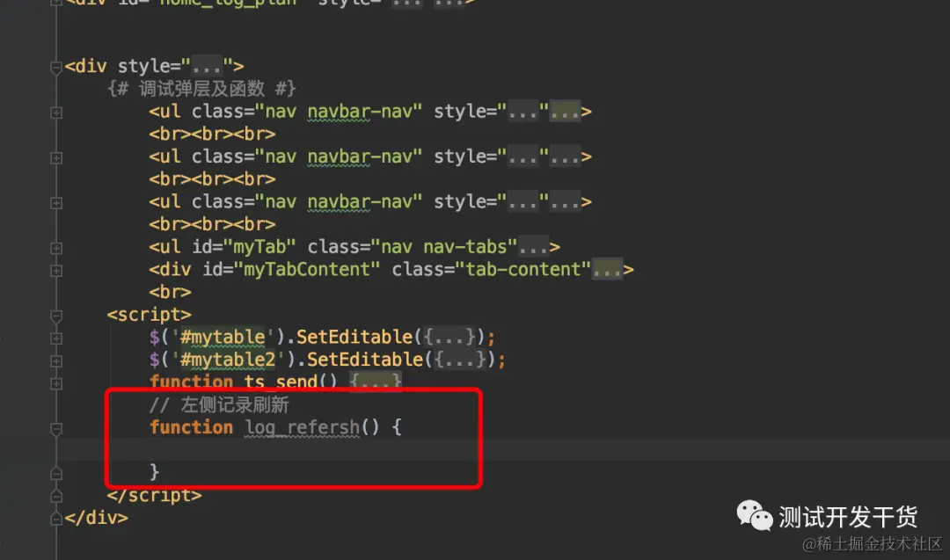Expand folded {...} in #mytable SetEditable call
This screenshot has width=950, height=560.
pos(449,337)
